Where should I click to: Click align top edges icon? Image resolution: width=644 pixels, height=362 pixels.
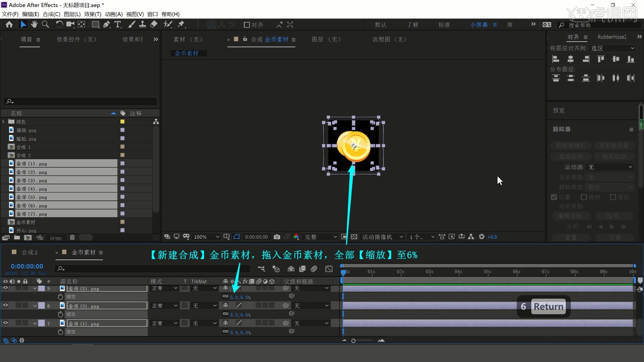[x=601, y=59]
